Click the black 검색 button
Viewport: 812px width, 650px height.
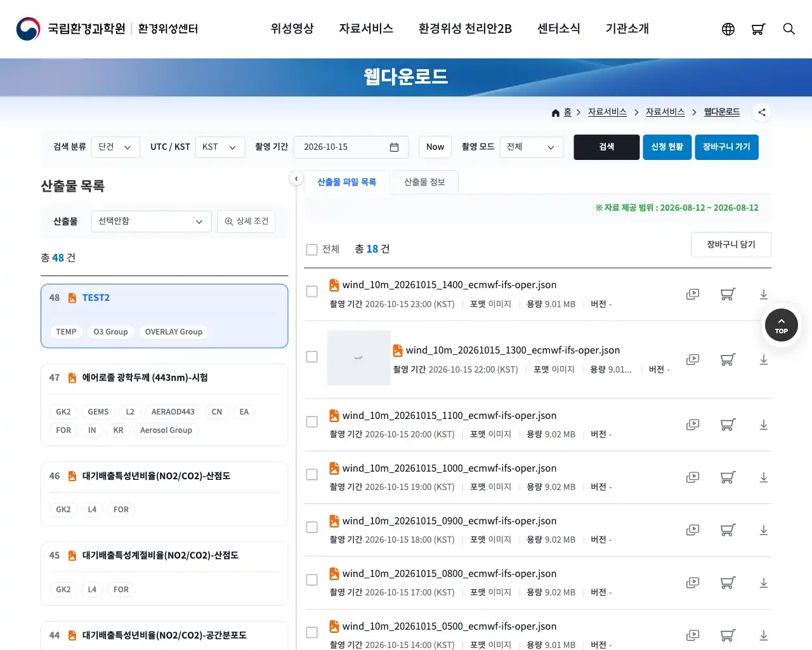pos(606,147)
